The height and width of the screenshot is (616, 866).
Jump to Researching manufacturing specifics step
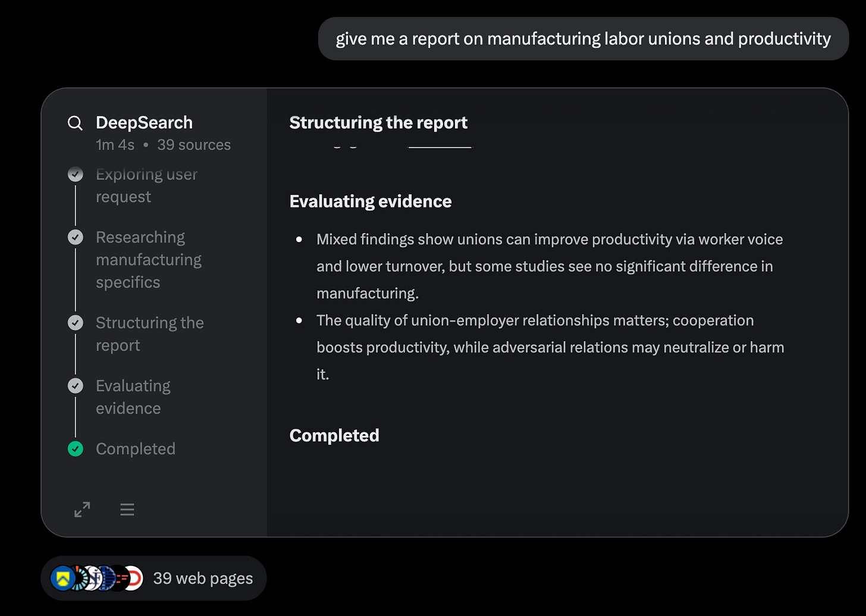(148, 260)
